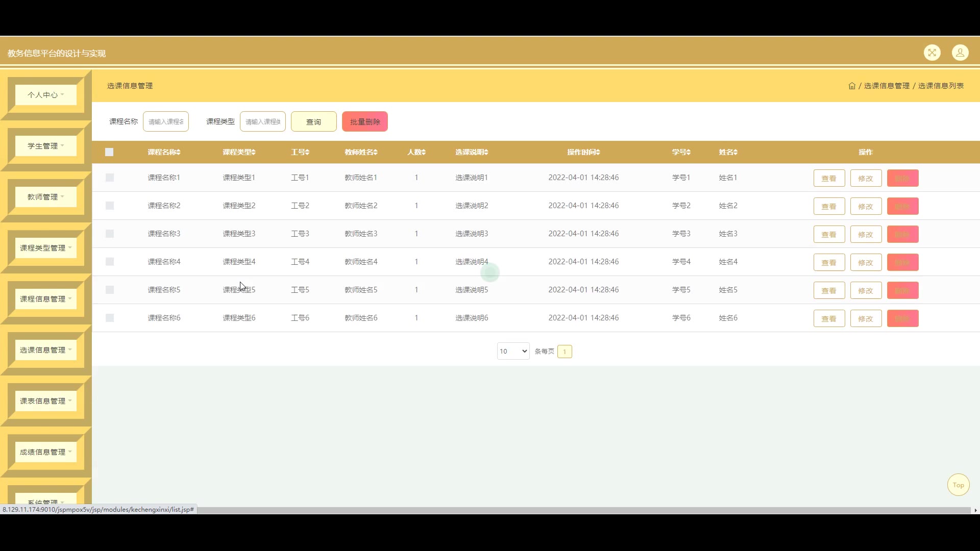
Task: Open 选课信息管理 breadcrumb link
Action: pyautogui.click(x=887, y=86)
